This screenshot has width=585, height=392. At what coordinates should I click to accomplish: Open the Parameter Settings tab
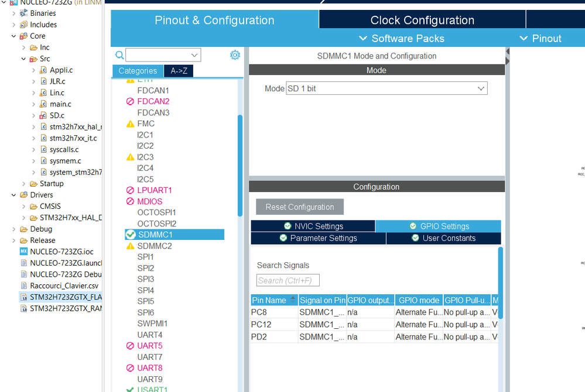318,238
